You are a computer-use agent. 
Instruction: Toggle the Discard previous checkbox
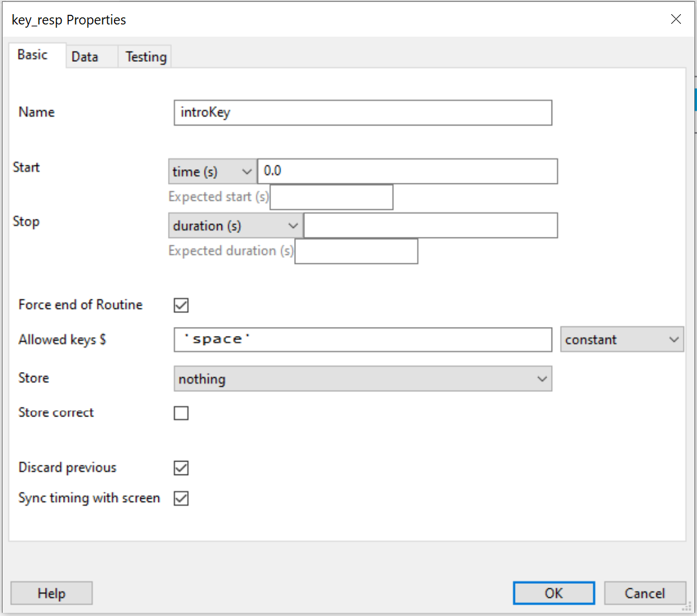pyautogui.click(x=181, y=468)
